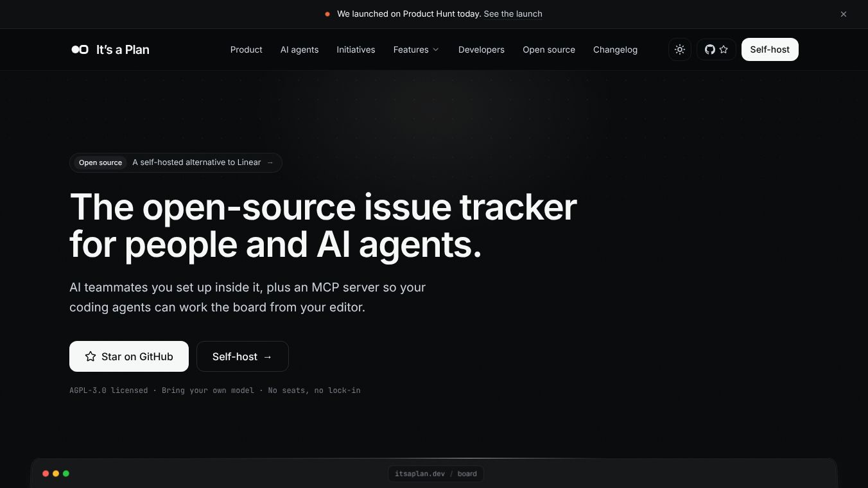Open the Open source nav link
868x488 pixels.
tap(549, 49)
